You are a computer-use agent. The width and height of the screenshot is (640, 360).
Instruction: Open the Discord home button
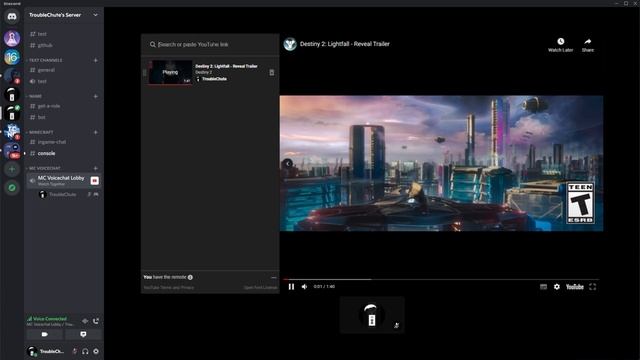click(x=12, y=17)
